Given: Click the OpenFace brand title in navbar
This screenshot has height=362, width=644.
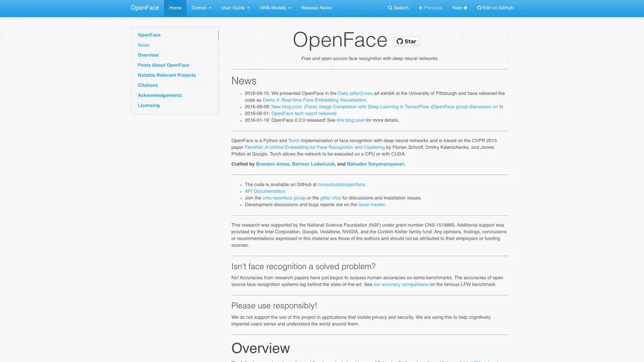Looking at the screenshot, I should 145,8.
